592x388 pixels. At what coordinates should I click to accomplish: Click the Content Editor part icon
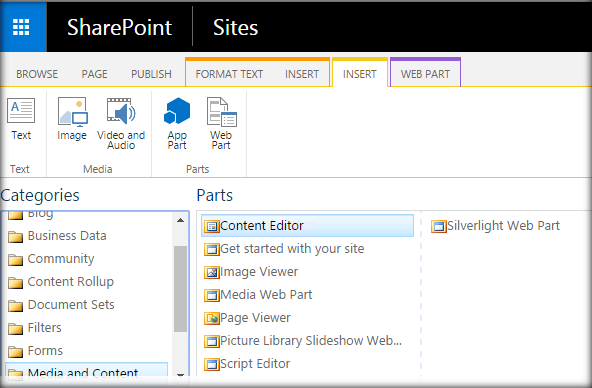click(x=212, y=226)
